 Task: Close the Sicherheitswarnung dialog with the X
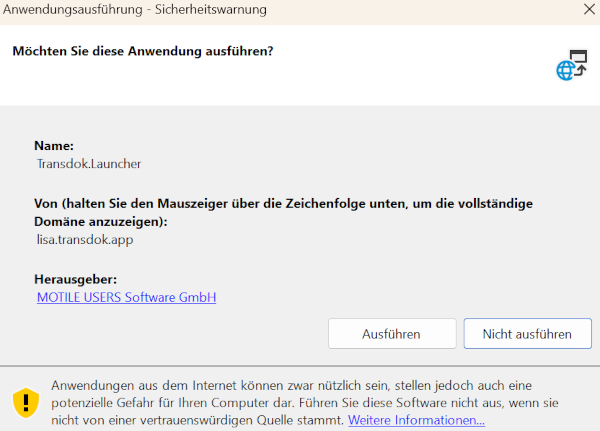[x=589, y=9]
